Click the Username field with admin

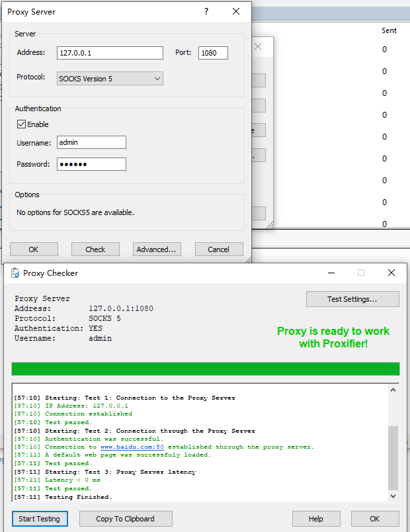coord(91,142)
